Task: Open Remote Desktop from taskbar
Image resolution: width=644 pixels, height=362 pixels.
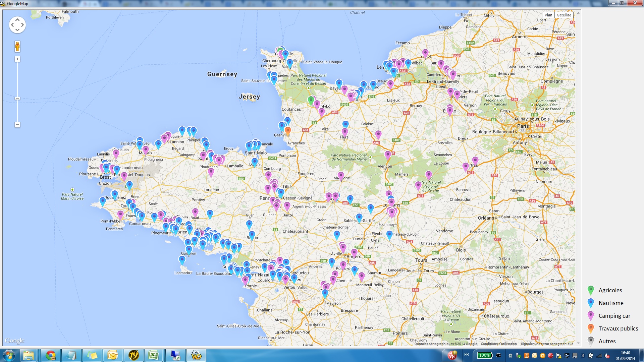Action: click(175, 355)
